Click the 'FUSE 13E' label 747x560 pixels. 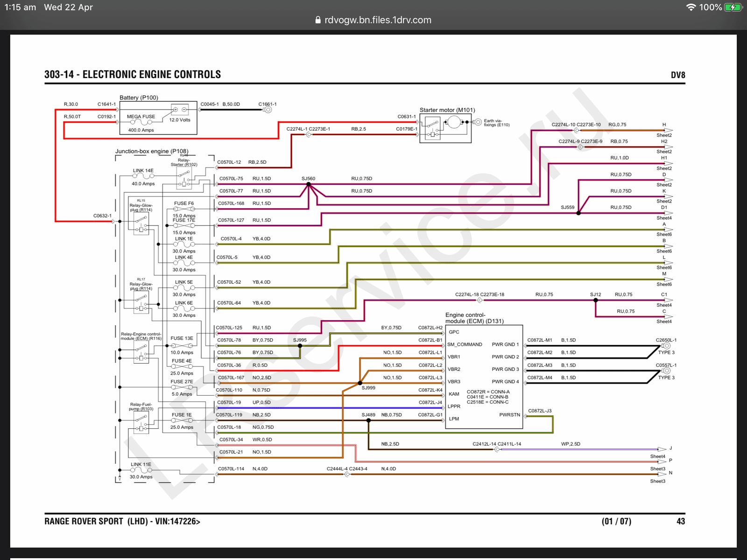182,338
